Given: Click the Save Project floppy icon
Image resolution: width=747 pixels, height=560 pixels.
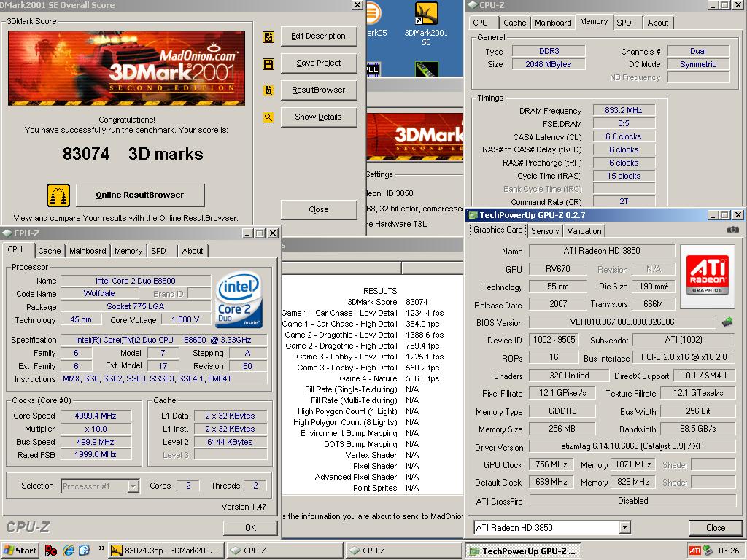Looking at the screenshot, I should [x=268, y=64].
